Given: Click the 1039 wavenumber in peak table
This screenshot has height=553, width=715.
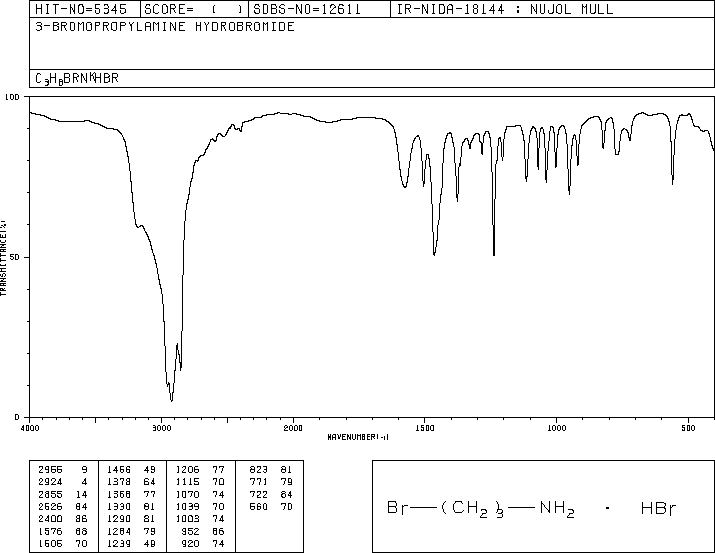Looking at the screenshot, I should point(187,506).
